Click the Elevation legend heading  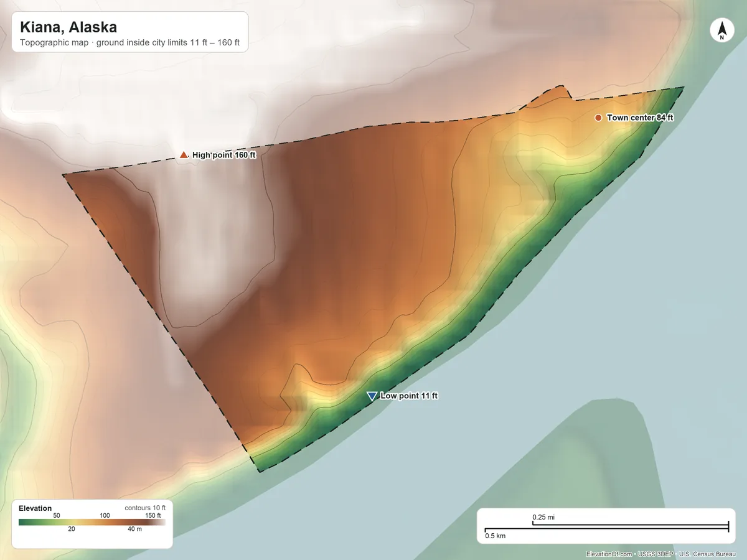tap(35, 508)
